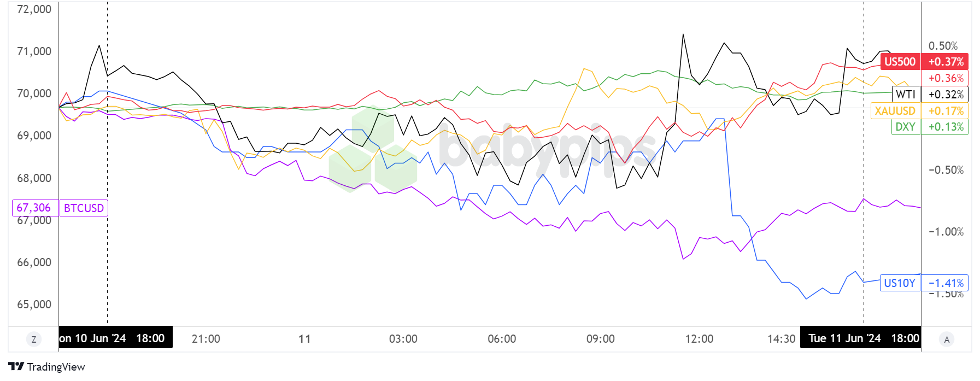Viewport: 980px width, 381px height.
Task: Select the XAUUSD series label
Action: tap(895, 111)
